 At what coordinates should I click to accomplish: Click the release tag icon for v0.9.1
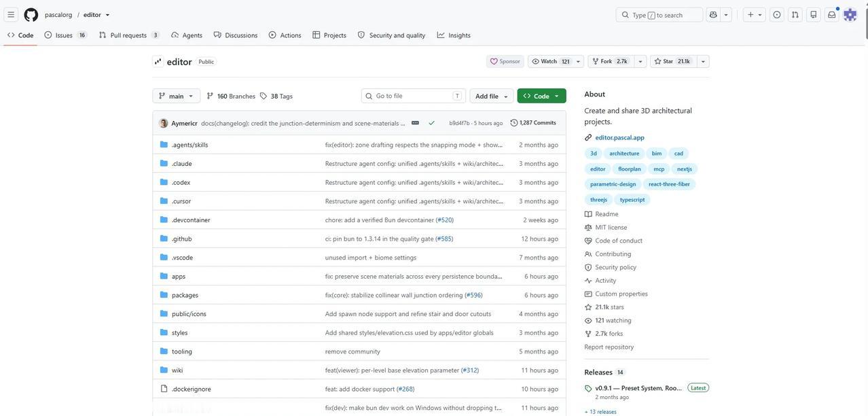[588, 389]
